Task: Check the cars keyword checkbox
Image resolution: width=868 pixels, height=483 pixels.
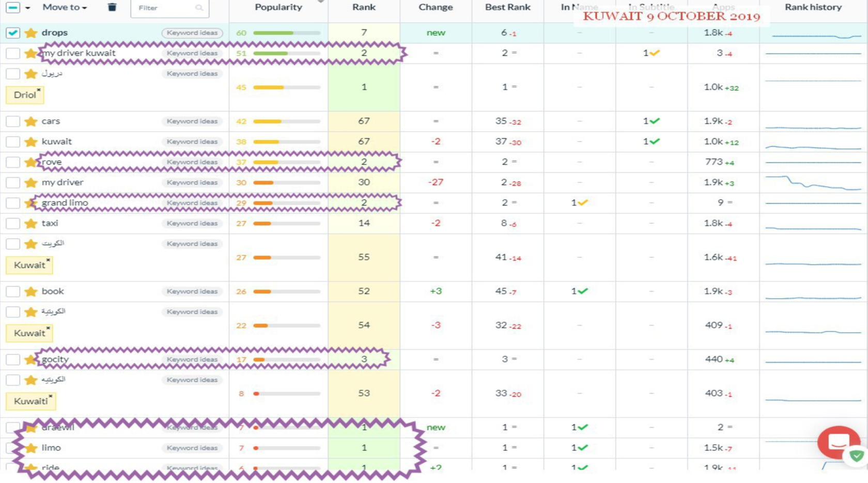Action: pyautogui.click(x=13, y=121)
